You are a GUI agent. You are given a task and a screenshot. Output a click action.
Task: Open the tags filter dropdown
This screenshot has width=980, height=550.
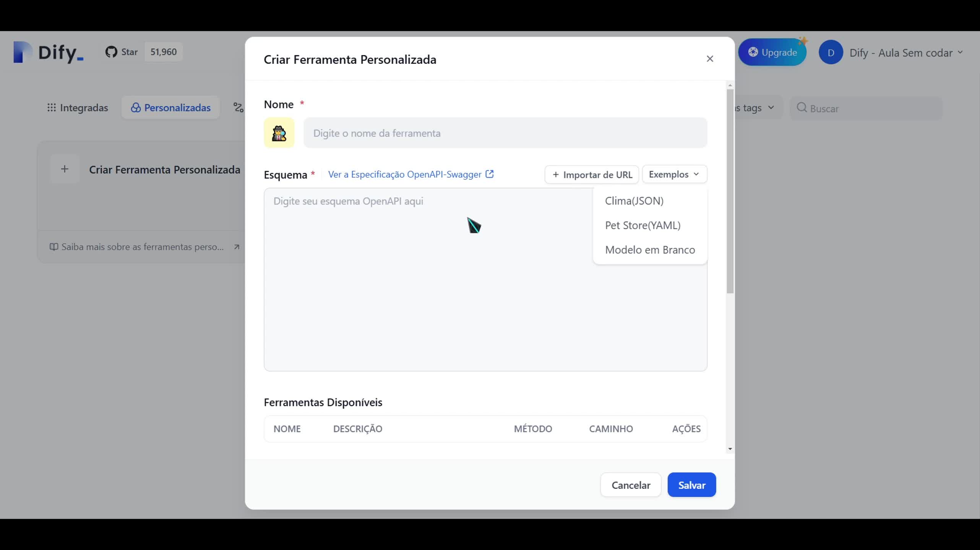click(x=757, y=108)
